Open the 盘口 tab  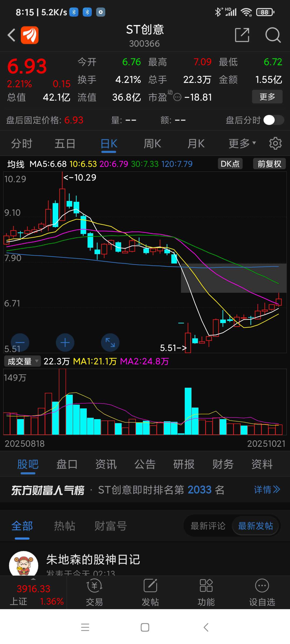pos(67,464)
